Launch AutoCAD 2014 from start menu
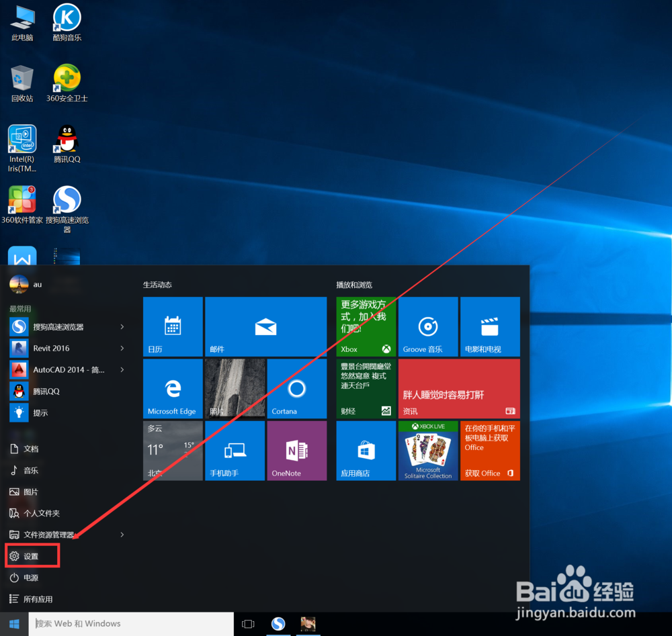 tap(58, 369)
